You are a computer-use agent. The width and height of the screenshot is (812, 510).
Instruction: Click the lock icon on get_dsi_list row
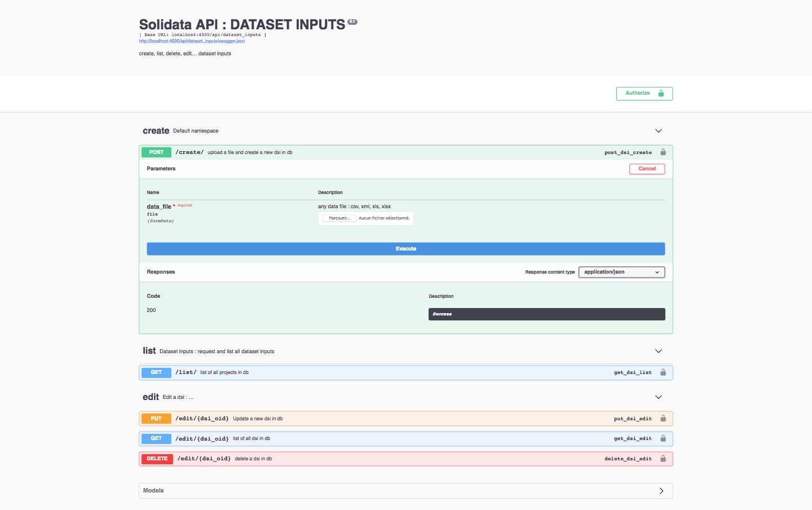point(663,372)
